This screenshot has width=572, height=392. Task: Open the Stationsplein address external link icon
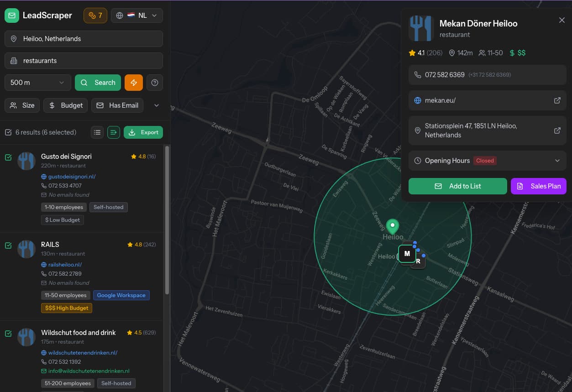point(557,131)
